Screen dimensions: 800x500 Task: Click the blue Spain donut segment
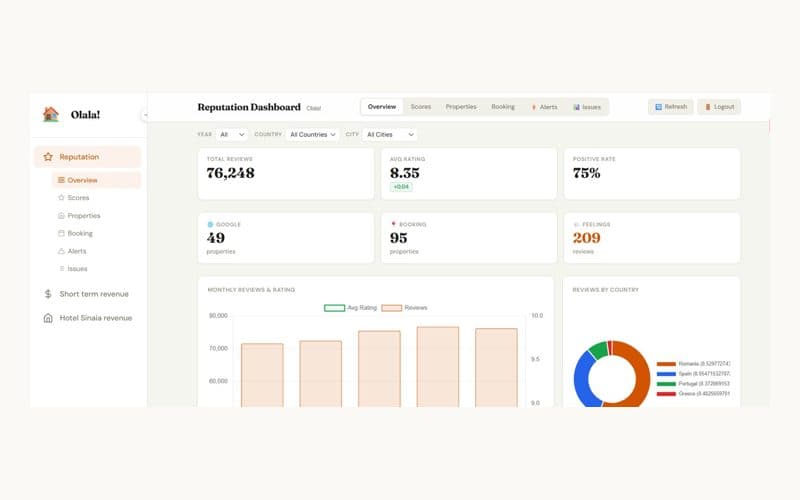tap(581, 380)
